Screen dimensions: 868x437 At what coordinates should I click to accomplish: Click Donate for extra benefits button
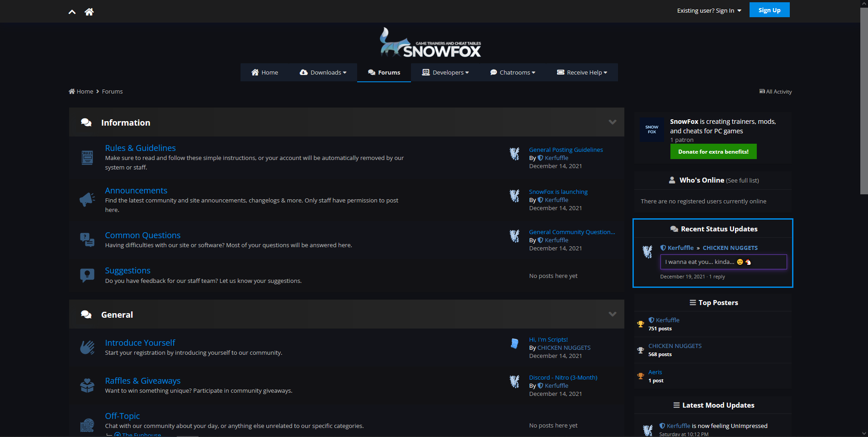(713, 151)
